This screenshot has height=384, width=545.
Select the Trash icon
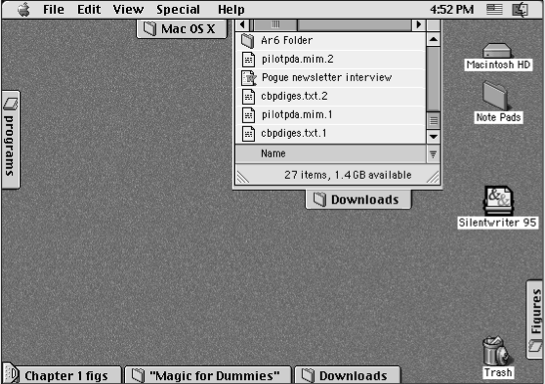[496, 351]
